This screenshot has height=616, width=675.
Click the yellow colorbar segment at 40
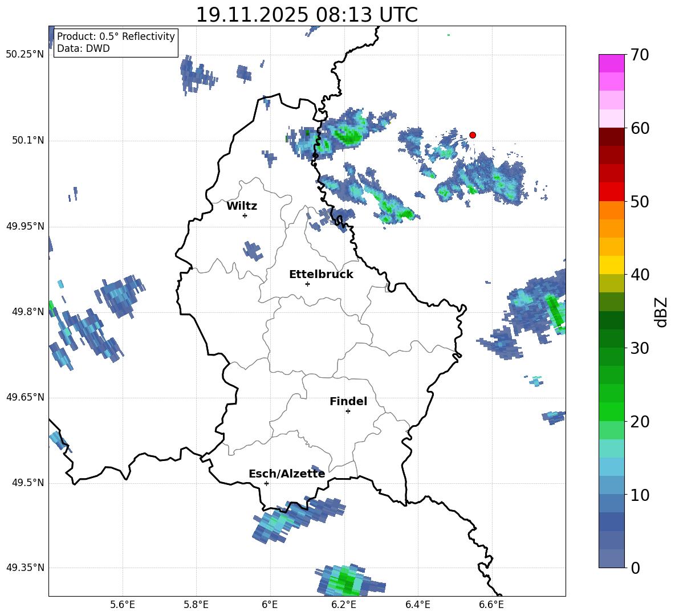[611, 265]
